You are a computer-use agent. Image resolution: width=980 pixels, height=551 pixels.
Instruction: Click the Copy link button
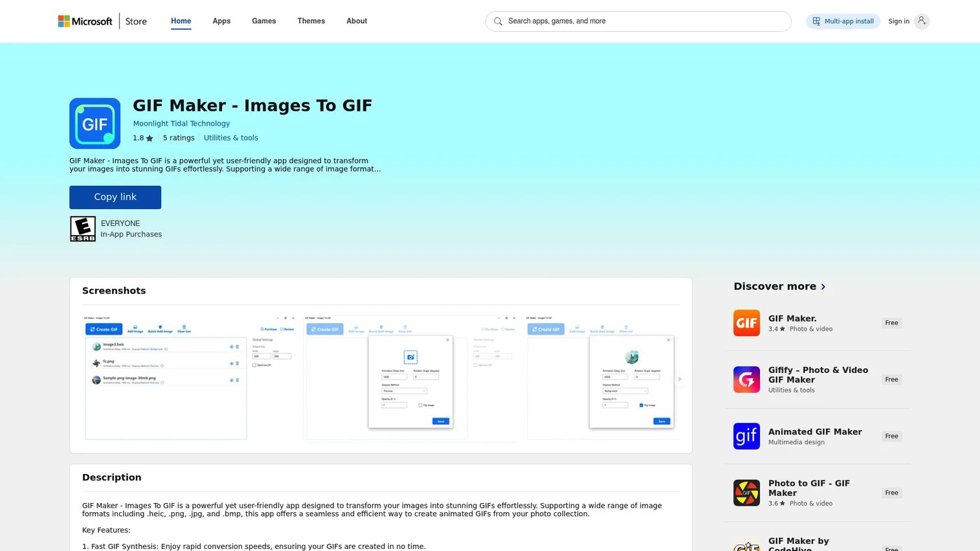(115, 197)
